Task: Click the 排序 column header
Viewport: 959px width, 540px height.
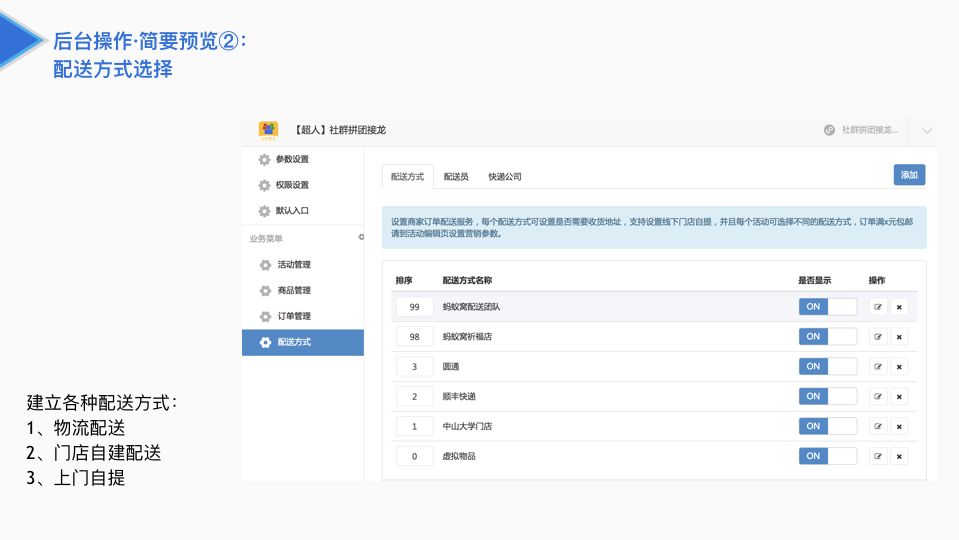Action: [404, 281]
